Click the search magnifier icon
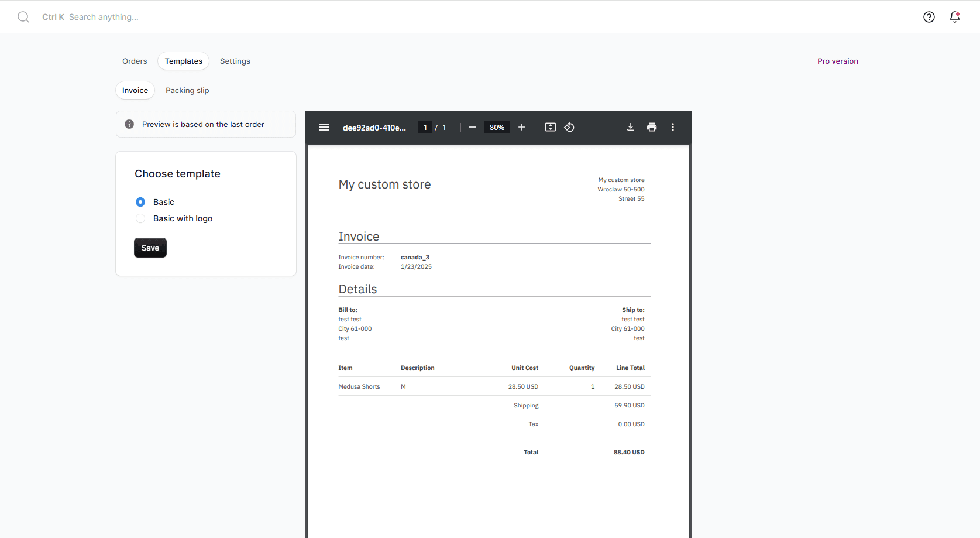Screen dimensions: 980x538 (23, 17)
